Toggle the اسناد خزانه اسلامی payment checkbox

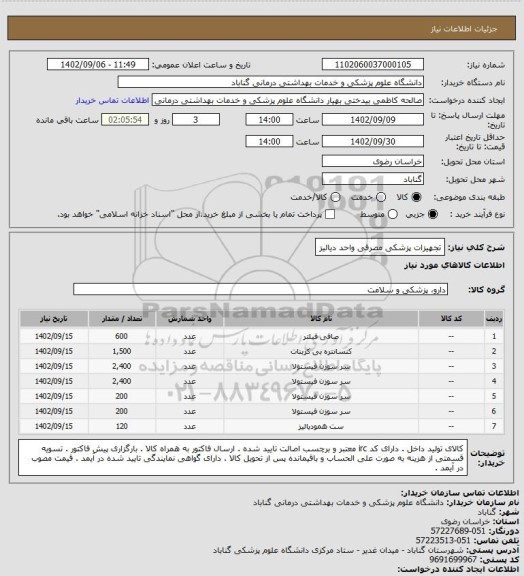tap(330, 214)
